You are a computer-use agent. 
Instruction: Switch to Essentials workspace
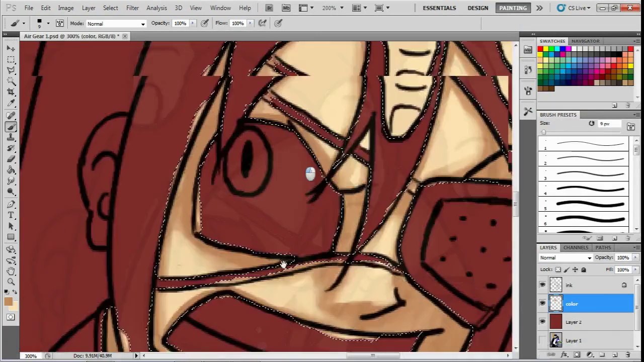(439, 8)
